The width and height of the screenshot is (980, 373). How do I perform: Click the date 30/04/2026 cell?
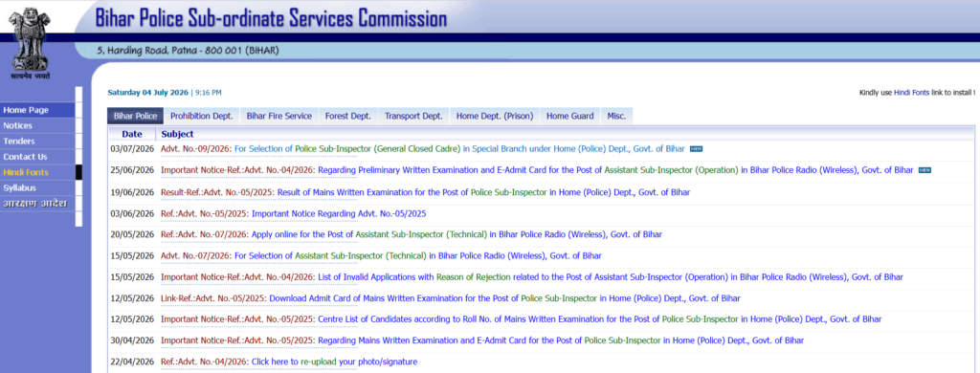132,340
